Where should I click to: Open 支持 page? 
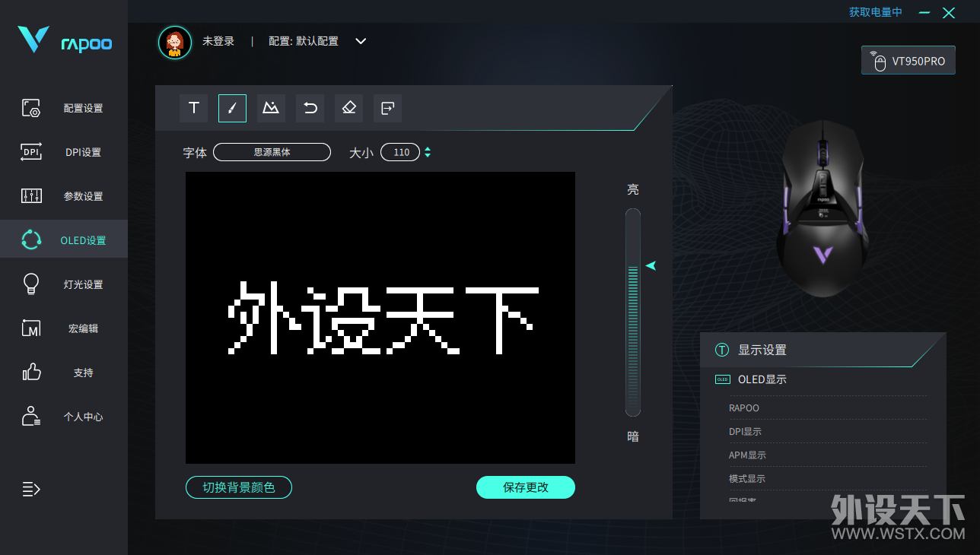click(83, 373)
